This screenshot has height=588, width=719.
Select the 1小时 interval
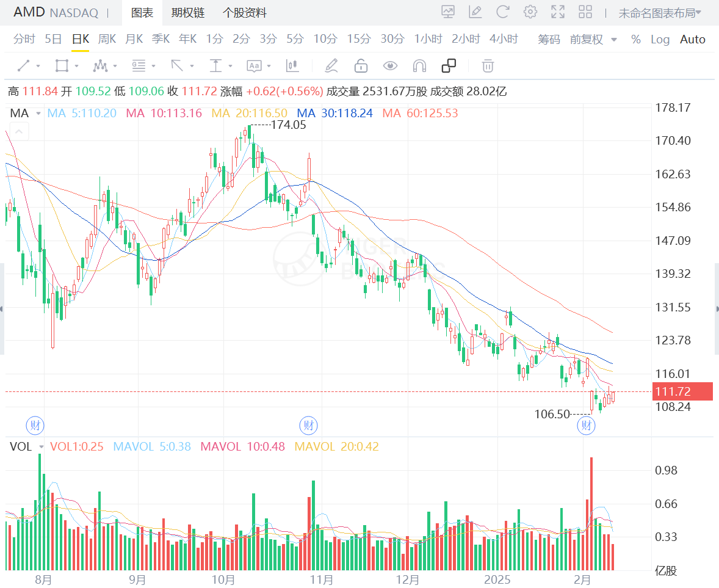[428, 39]
